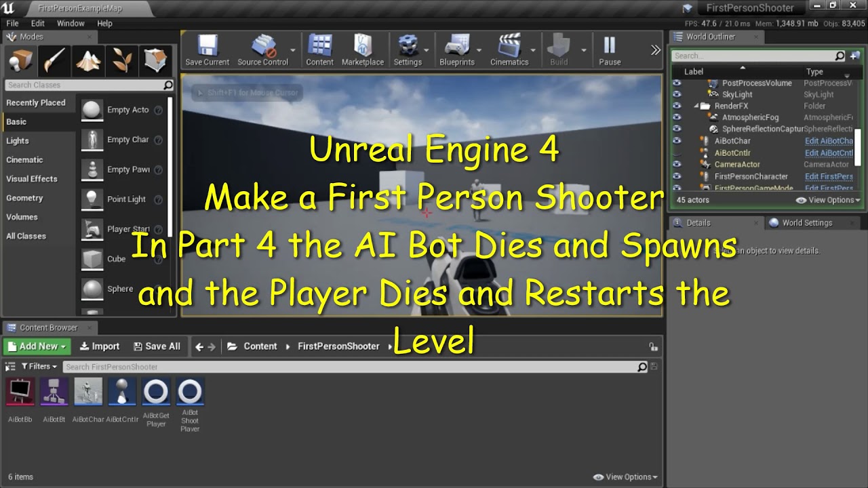Expand toolbar overflow chevrons
The image size is (868, 488).
click(x=655, y=49)
